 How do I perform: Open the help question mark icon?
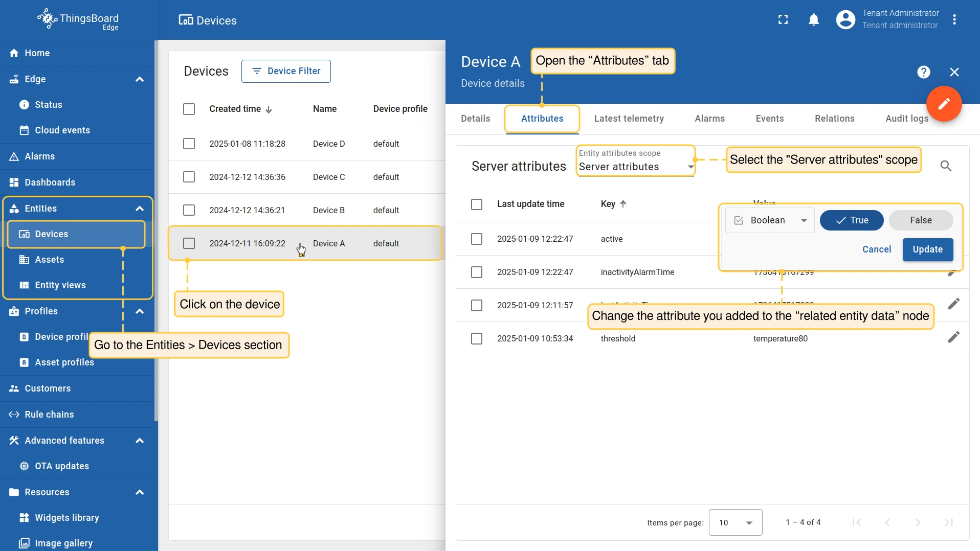[x=923, y=72]
